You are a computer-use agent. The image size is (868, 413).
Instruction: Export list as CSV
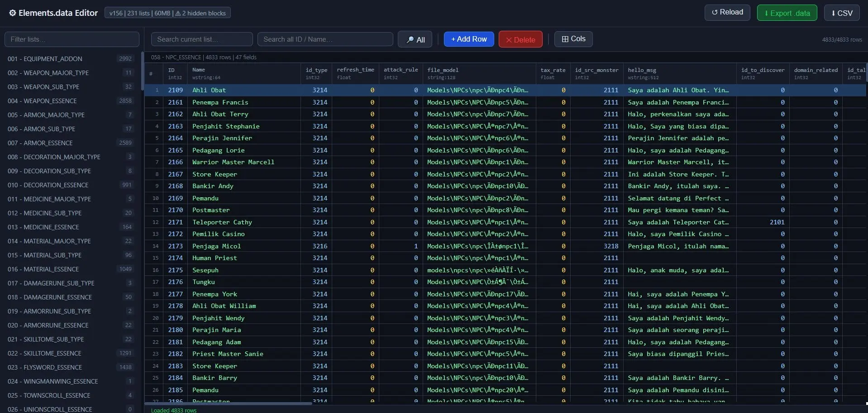pyautogui.click(x=841, y=13)
